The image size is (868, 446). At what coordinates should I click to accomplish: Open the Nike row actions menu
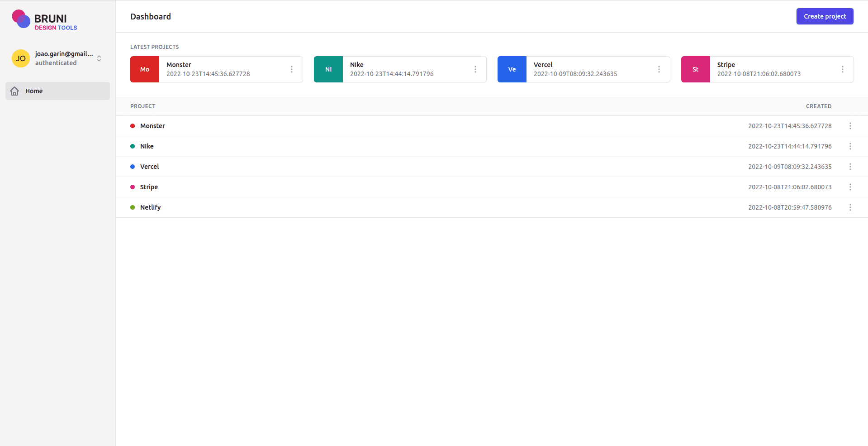point(850,146)
